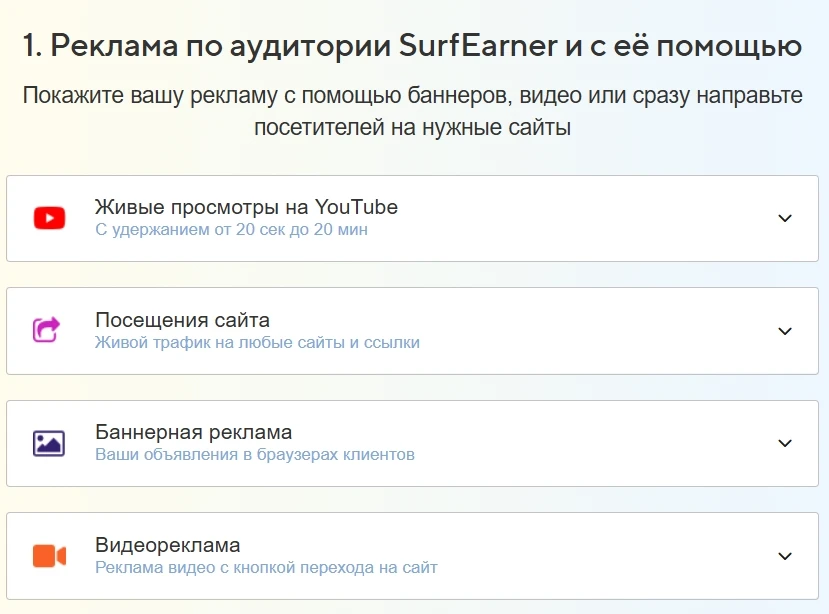Click the paragraph starting with Покажите вашу рекламу

point(412,111)
